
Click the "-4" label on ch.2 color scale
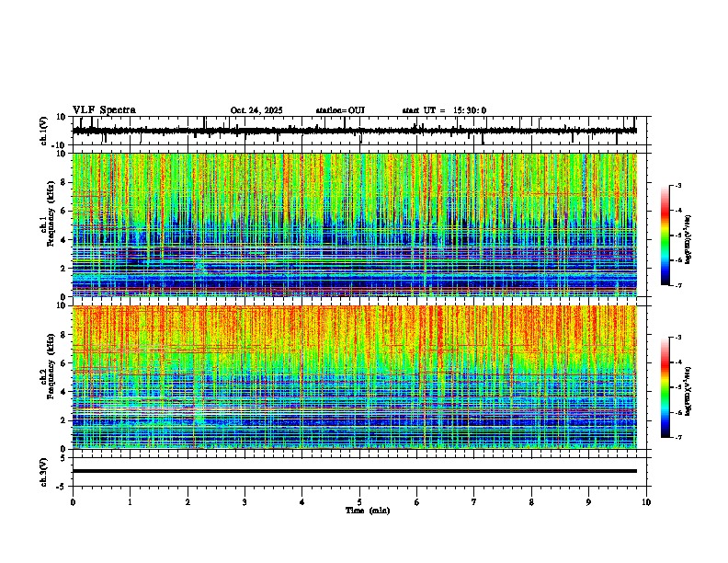point(678,362)
